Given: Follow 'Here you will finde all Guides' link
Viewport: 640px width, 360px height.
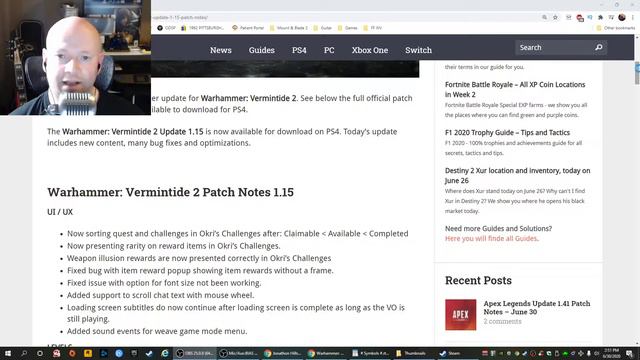Looking at the screenshot, I should pos(491,238).
